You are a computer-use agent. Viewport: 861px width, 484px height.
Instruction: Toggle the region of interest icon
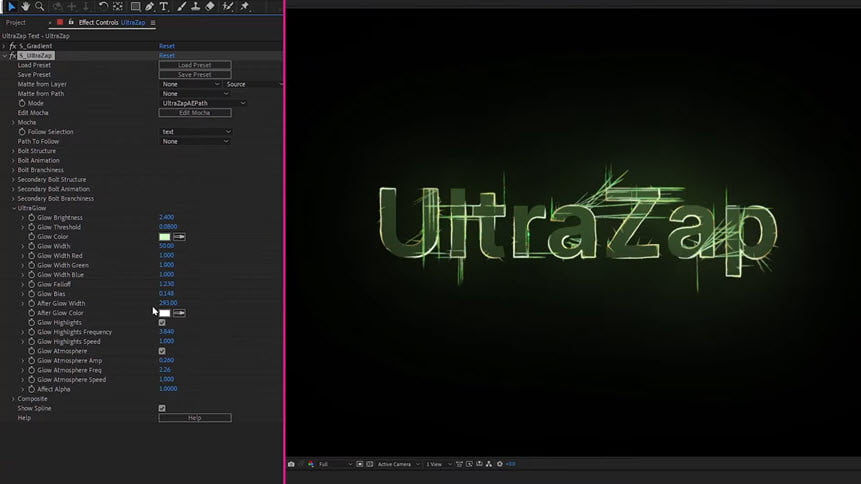(x=360, y=464)
